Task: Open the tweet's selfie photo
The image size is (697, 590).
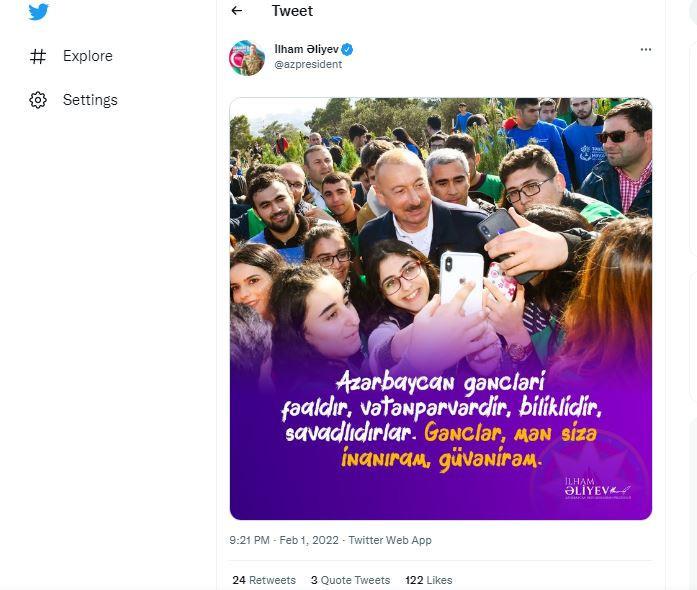Action: click(x=440, y=230)
